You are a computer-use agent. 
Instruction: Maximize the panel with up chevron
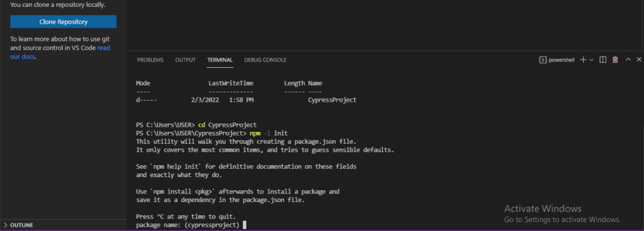tap(628, 60)
